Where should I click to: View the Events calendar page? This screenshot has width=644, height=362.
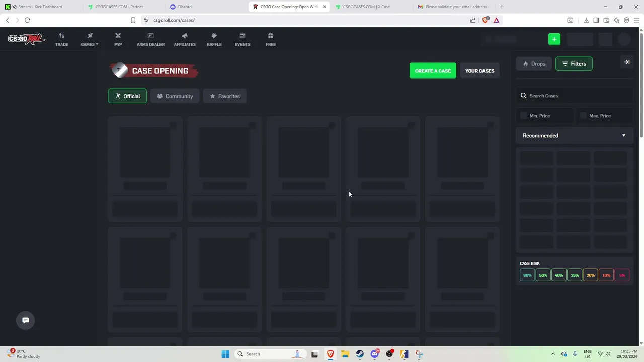click(243, 39)
